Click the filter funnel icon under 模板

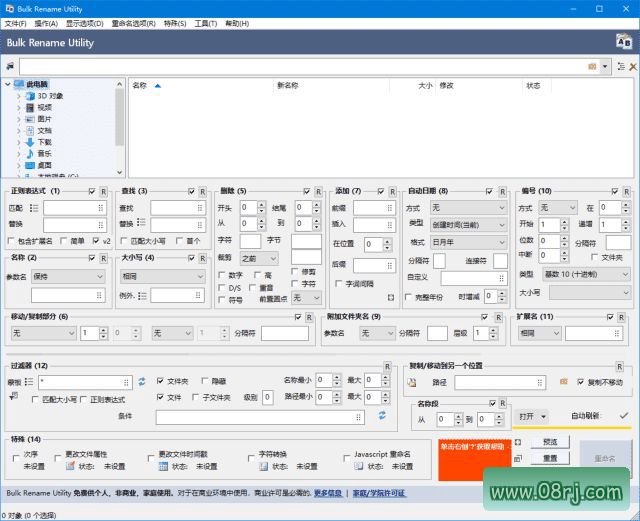point(13,396)
